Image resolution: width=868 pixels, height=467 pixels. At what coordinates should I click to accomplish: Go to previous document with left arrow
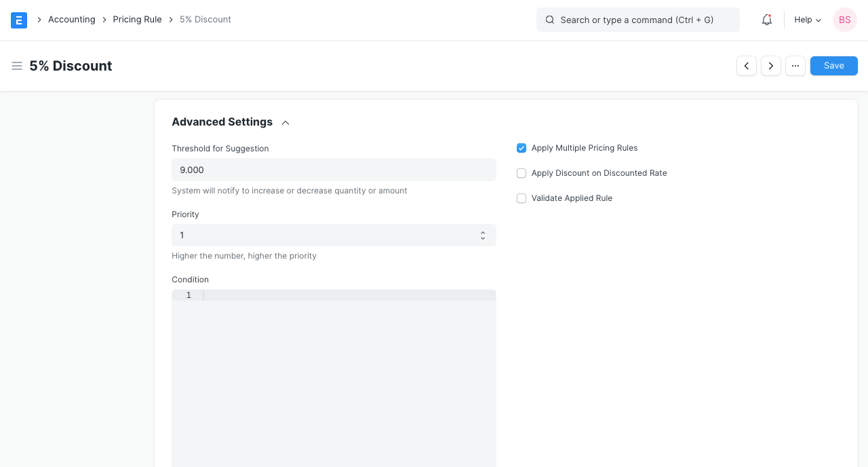tap(747, 66)
